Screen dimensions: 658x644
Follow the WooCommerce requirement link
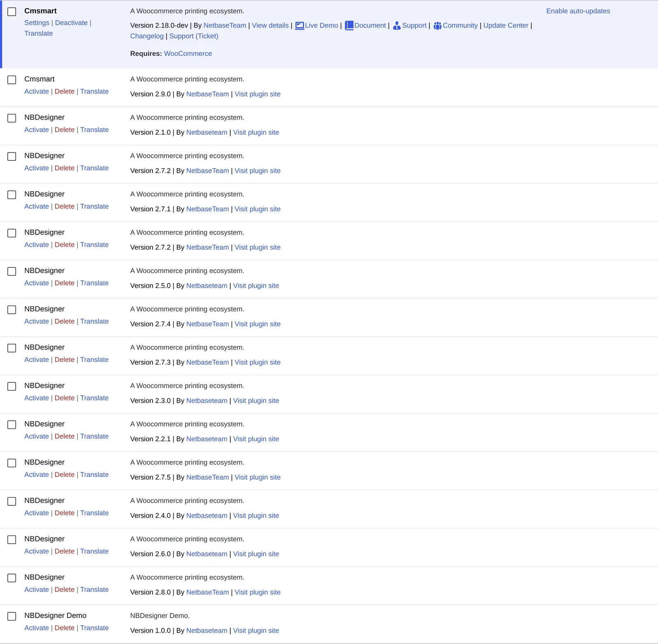(188, 54)
